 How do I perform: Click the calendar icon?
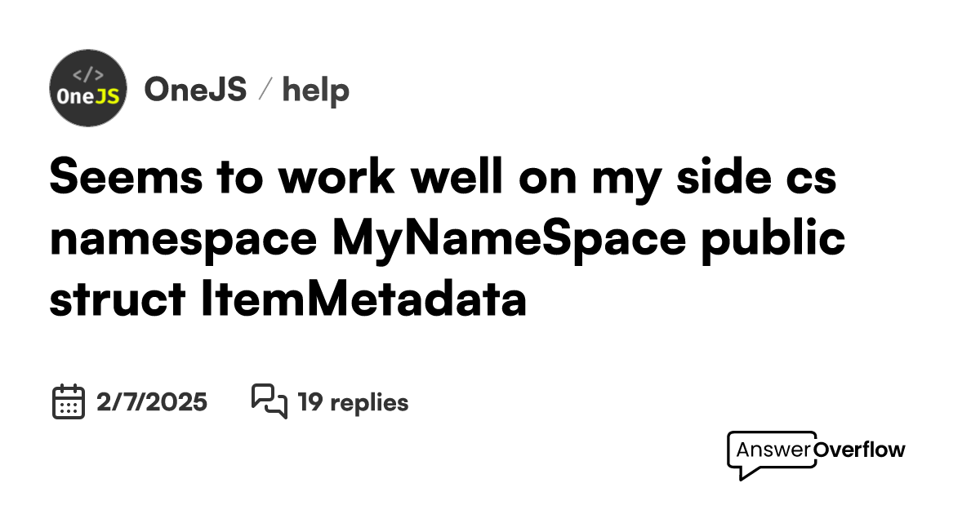click(69, 401)
